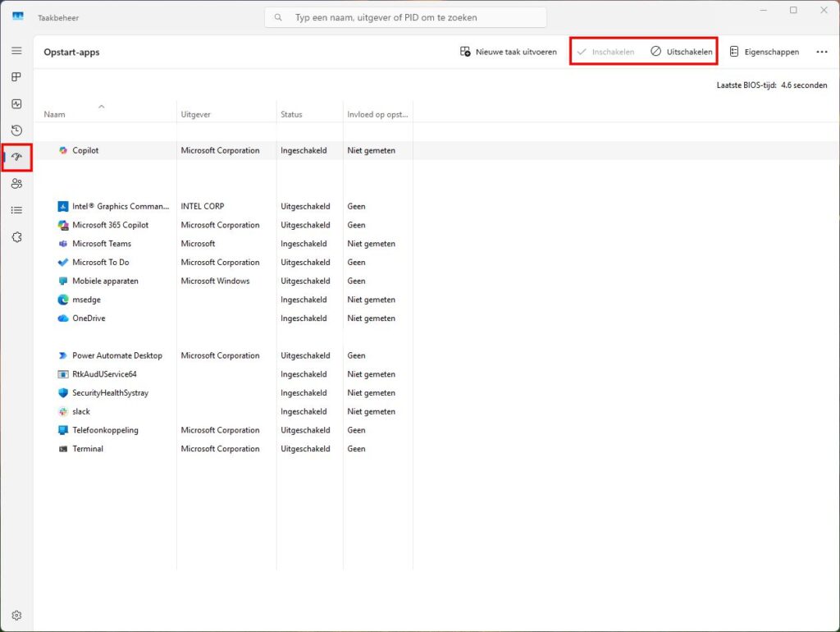
Task: Open the more options ellipsis menu
Action: pos(821,51)
